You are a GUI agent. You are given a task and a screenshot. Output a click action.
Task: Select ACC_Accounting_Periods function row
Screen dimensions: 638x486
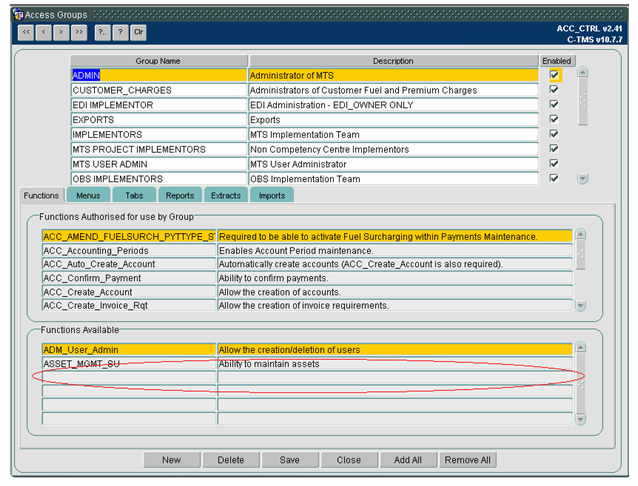(x=129, y=250)
